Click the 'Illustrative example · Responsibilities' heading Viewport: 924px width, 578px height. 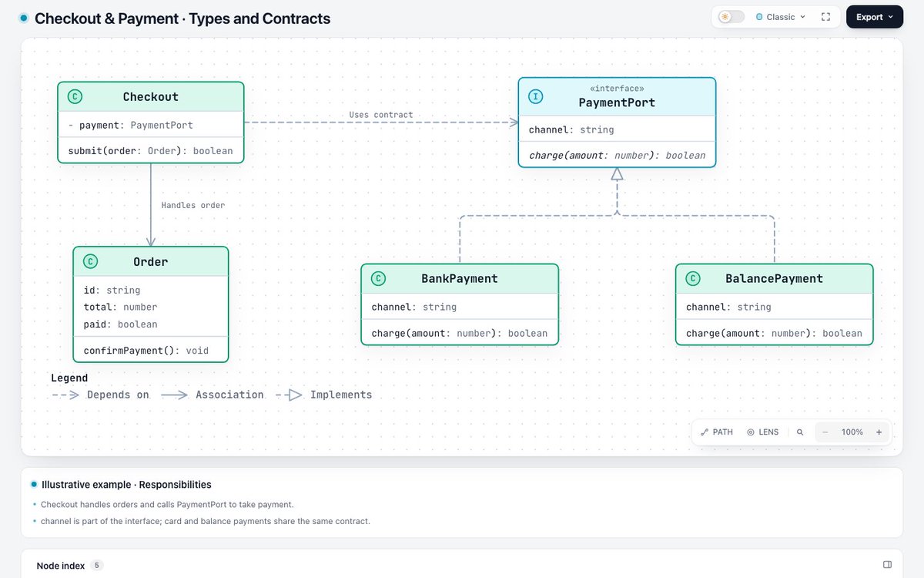[126, 485]
